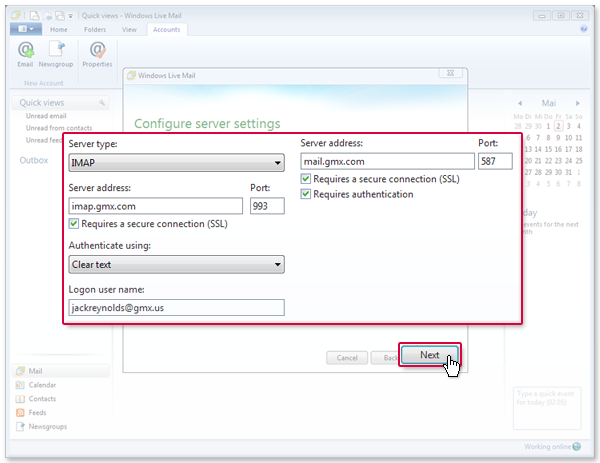
Task: Open Feeds from the bottom navigation
Action: coord(37,412)
